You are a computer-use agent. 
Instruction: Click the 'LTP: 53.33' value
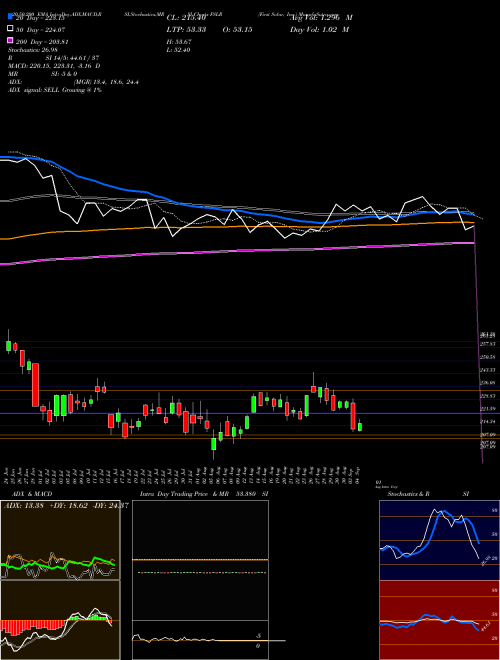186,30
